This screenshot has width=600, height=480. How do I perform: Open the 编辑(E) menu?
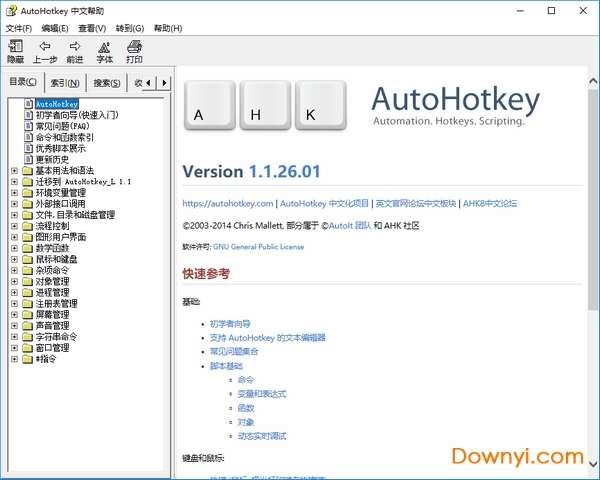[55, 28]
